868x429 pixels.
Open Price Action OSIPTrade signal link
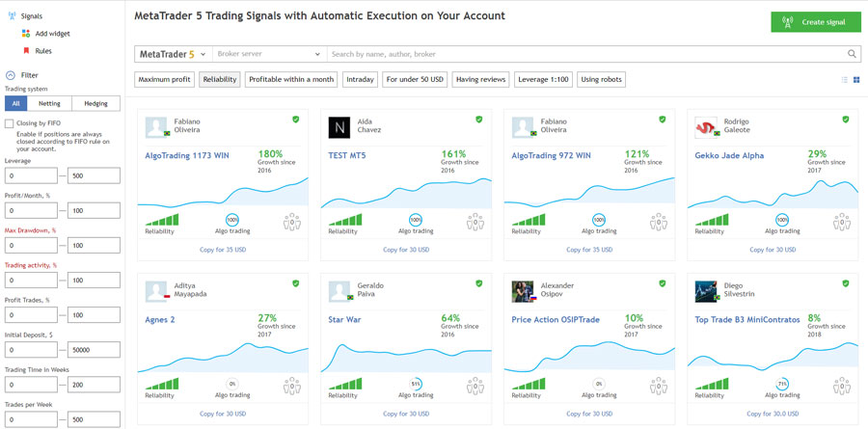click(x=556, y=319)
